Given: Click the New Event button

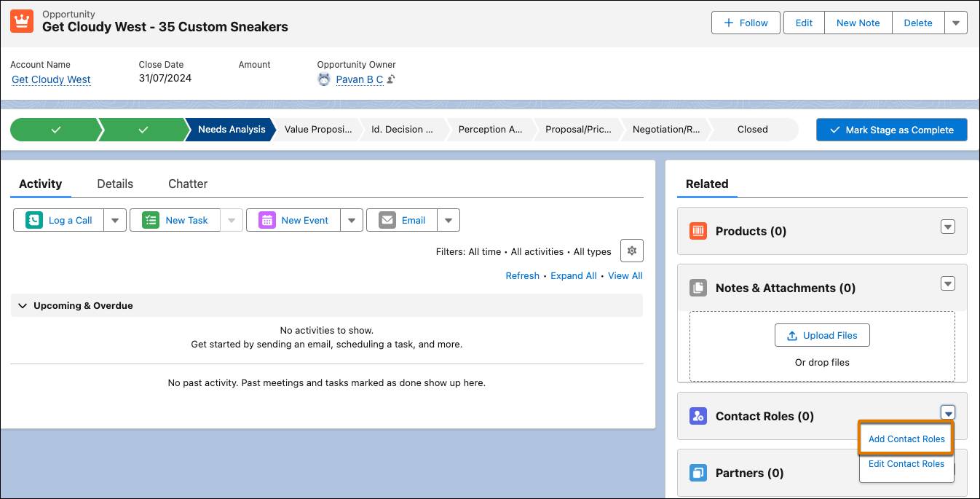Looking at the screenshot, I should click(x=293, y=220).
